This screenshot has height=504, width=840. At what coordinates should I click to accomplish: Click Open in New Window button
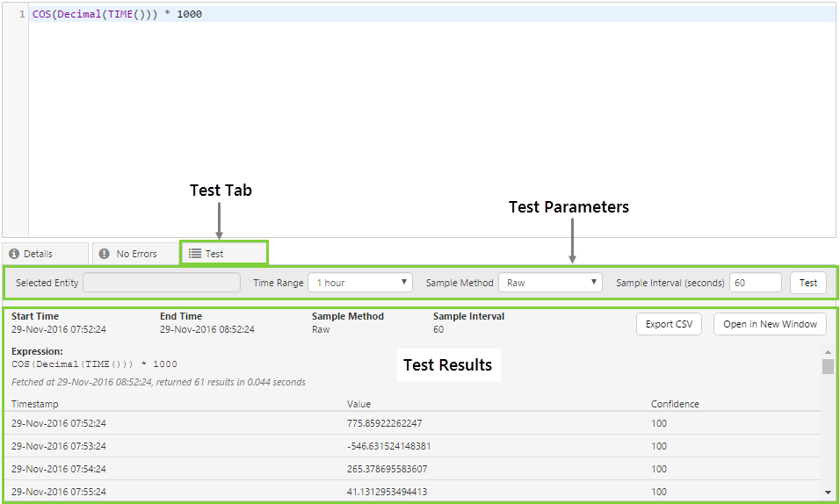pyautogui.click(x=769, y=324)
